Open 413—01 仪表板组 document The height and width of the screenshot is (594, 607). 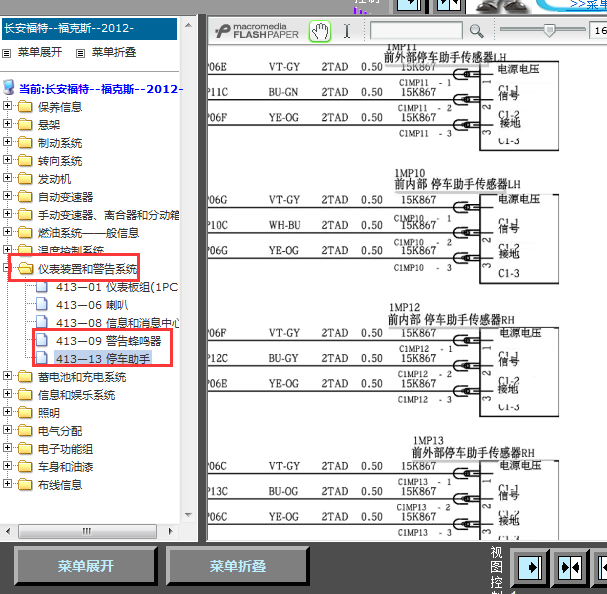click(x=117, y=287)
